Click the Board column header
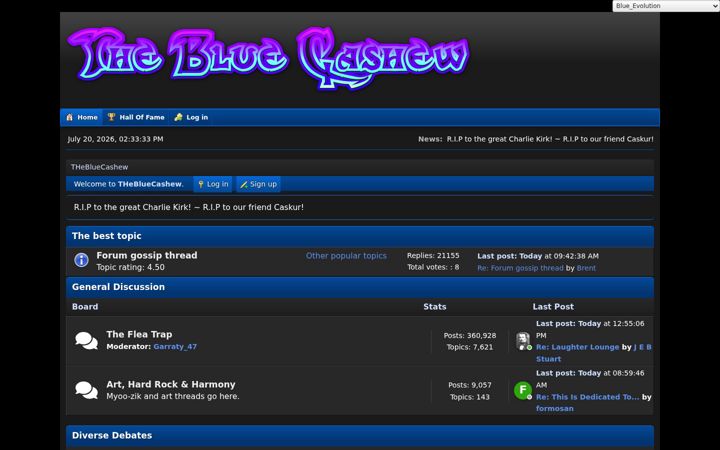720x450 pixels. click(x=85, y=307)
